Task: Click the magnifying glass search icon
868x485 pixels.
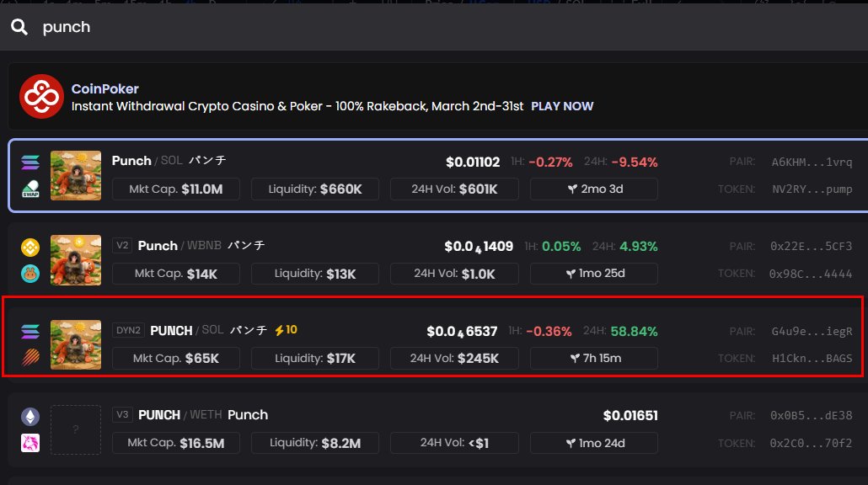Action: click(x=19, y=27)
